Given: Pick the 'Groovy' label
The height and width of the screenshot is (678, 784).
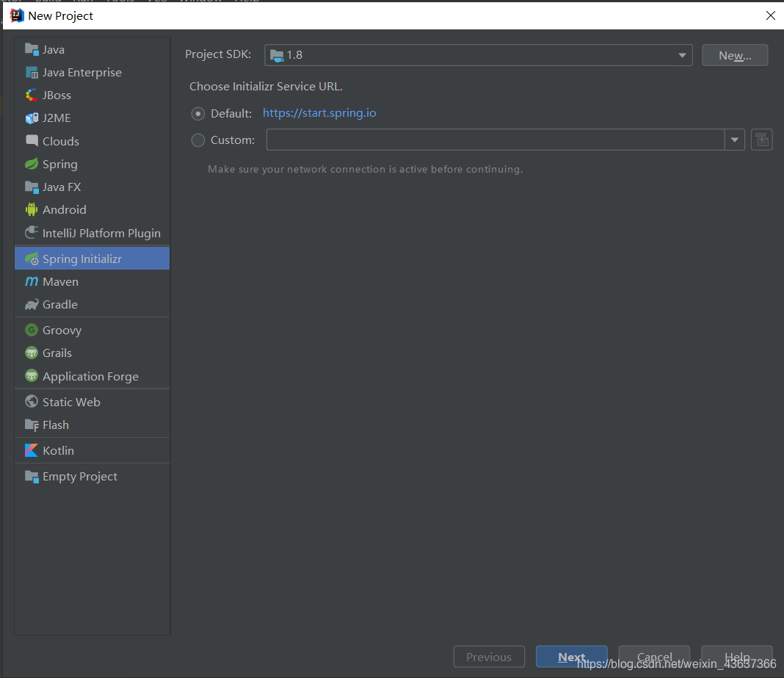Looking at the screenshot, I should pyautogui.click(x=62, y=331).
